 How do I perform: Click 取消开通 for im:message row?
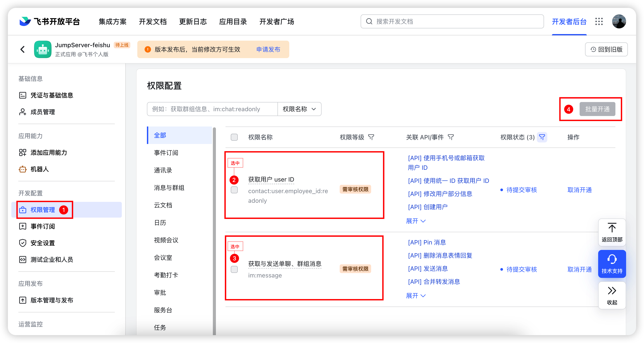pyautogui.click(x=580, y=269)
